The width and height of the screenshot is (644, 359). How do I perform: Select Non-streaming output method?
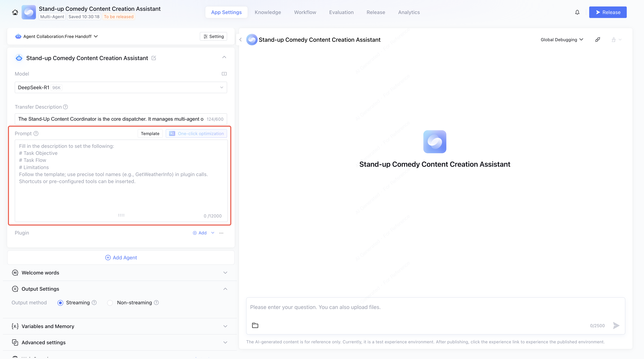(110, 303)
